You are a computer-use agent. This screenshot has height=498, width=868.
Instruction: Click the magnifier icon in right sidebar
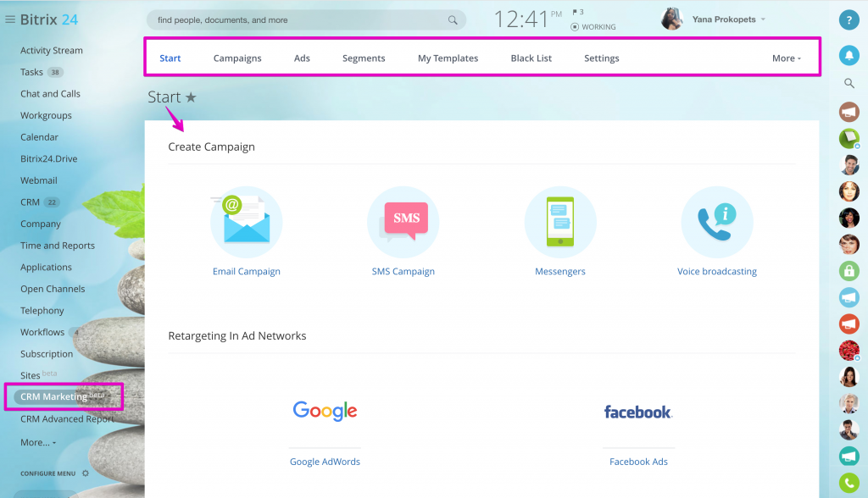(849, 84)
